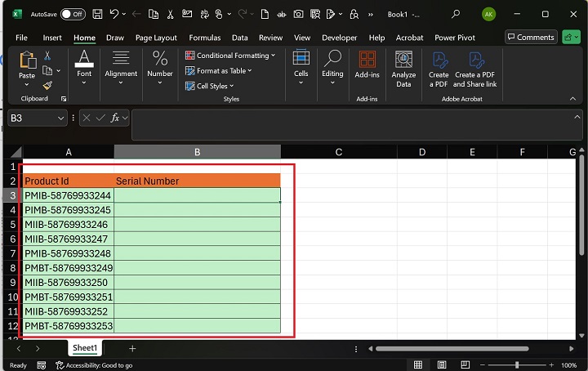Image resolution: width=588 pixels, height=371 pixels.
Task: Expand the Conditional Formatting dropdown
Action: [x=231, y=56]
